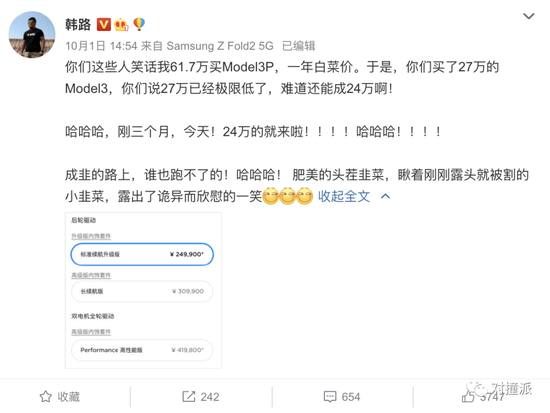Click the comment bubble icon

tap(330, 397)
